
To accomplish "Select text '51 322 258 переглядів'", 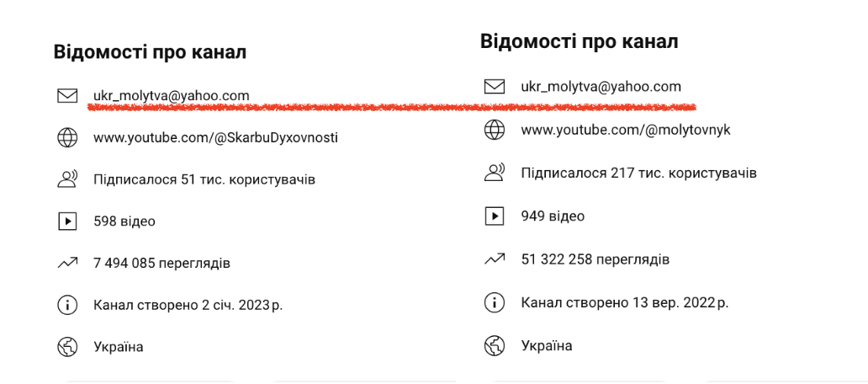I will (595, 259).
